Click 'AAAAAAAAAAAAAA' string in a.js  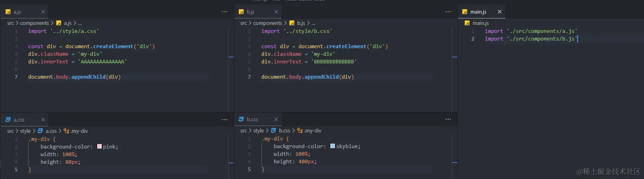103,62
